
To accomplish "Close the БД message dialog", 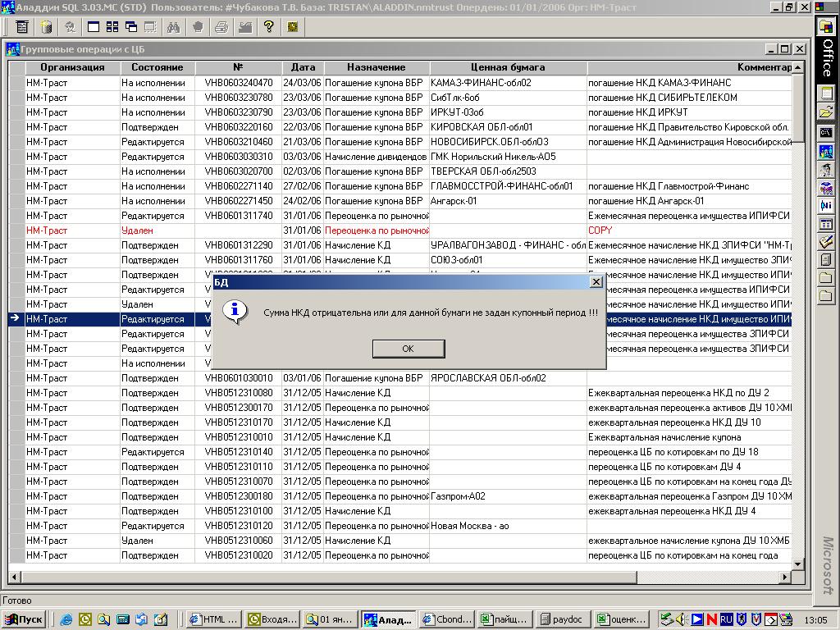I will [x=596, y=282].
